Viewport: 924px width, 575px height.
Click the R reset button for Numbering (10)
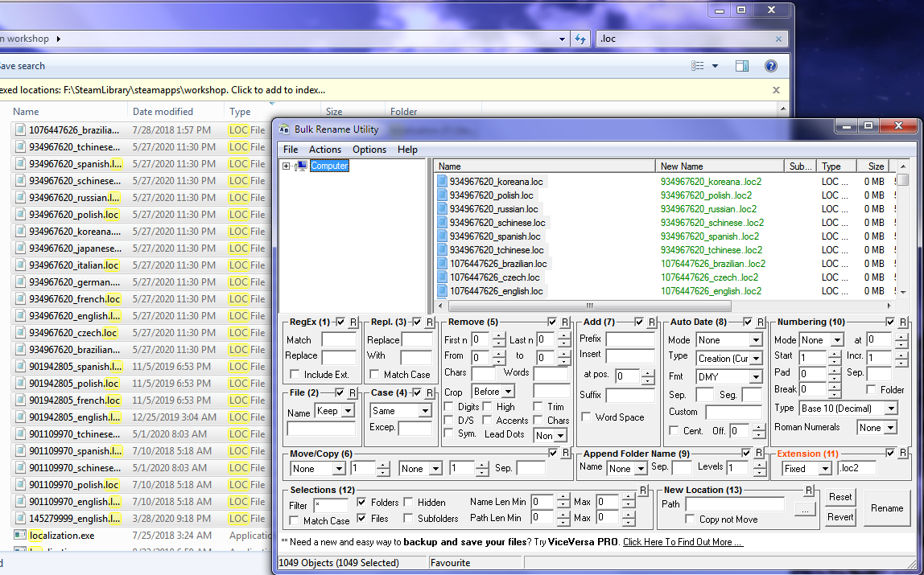[903, 322]
